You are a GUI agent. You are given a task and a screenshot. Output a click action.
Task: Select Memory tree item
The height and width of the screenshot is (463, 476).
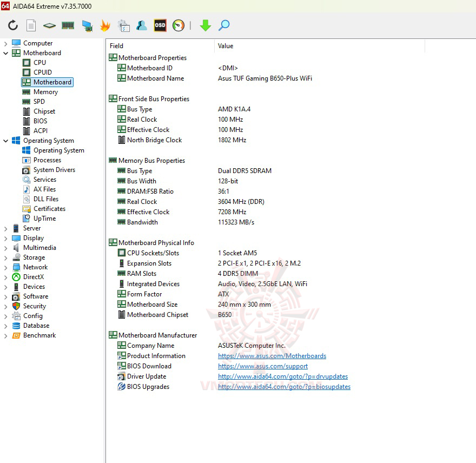click(45, 92)
